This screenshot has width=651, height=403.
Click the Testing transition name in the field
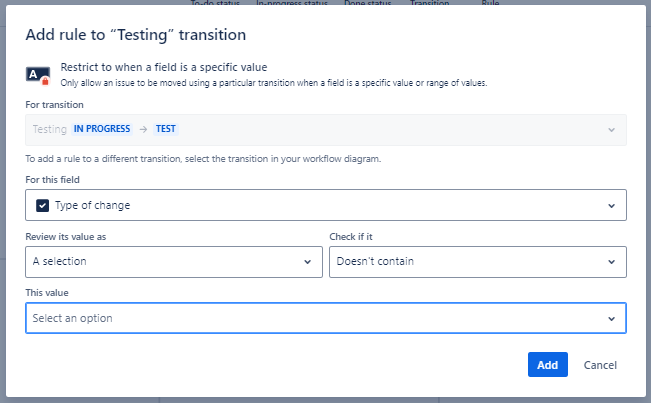49,129
